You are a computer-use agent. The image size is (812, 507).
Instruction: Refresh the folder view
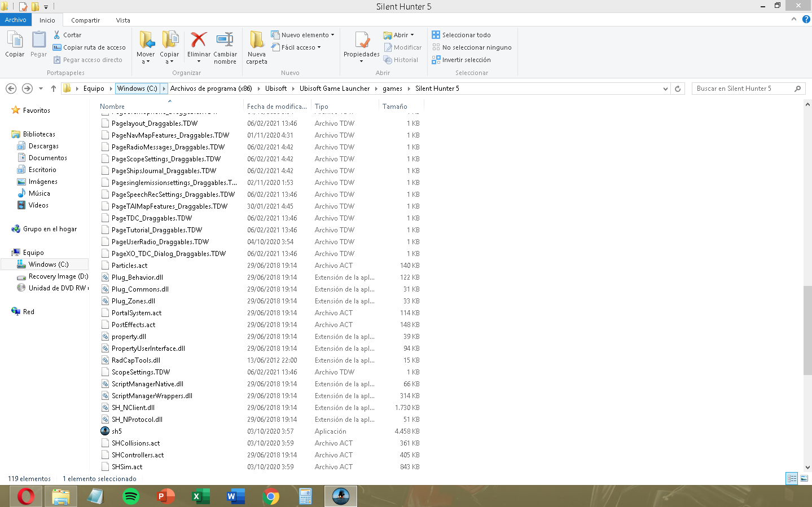[x=678, y=89]
